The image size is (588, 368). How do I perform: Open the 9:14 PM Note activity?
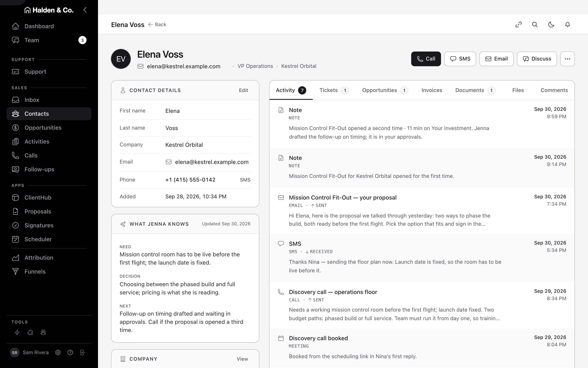422,168
